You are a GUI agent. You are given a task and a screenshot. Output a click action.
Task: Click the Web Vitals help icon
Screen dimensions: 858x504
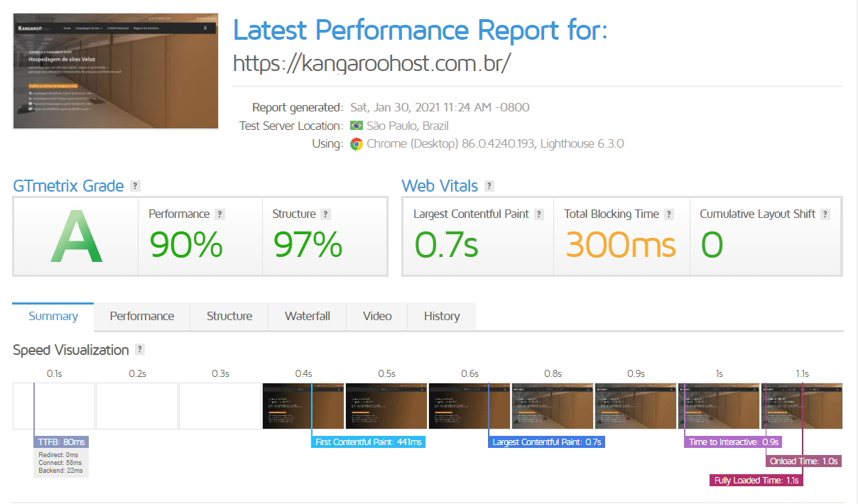[488, 185]
